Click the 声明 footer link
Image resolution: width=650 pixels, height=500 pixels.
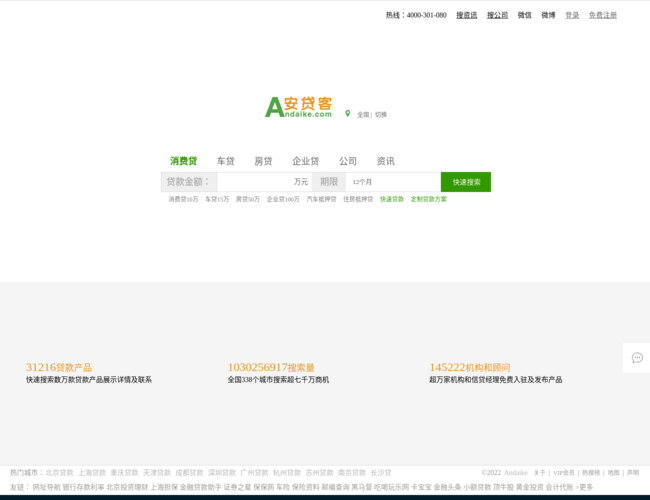point(633,473)
